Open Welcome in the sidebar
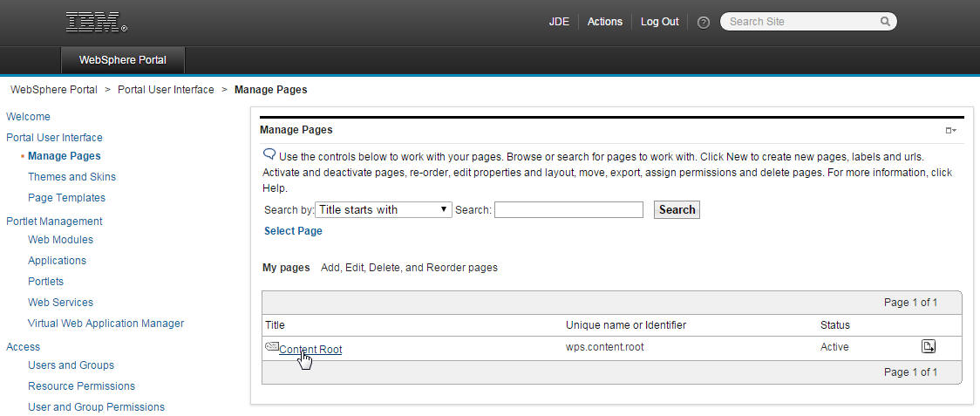 (28, 116)
